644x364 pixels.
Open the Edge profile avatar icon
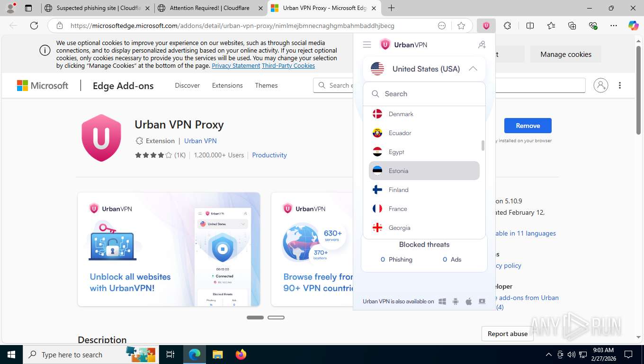(10, 8)
